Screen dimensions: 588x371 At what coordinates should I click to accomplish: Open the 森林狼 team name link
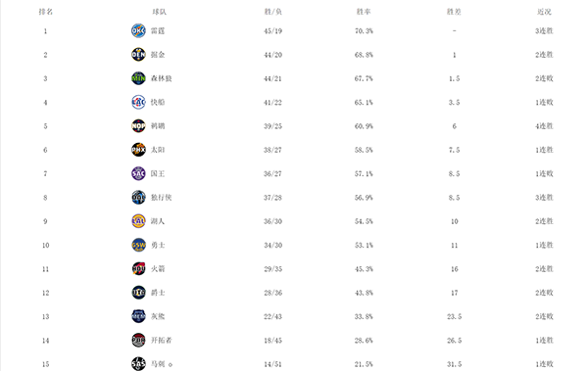(162, 78)
